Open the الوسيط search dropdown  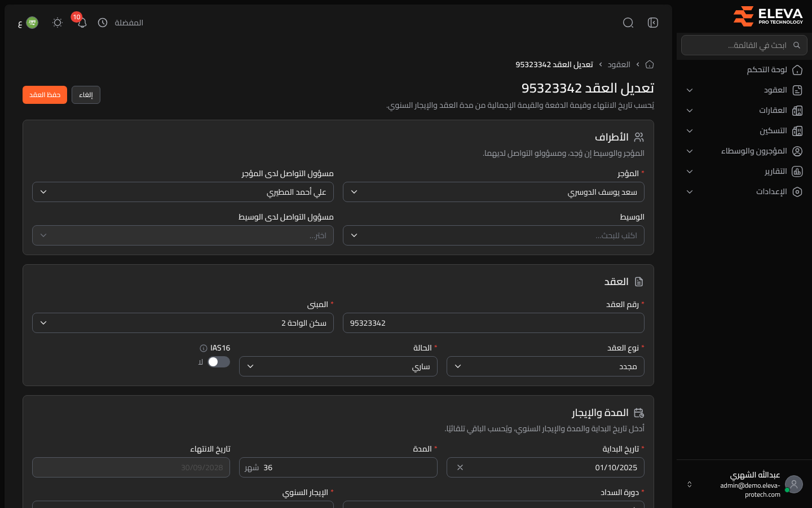click(x=493, y=235)
